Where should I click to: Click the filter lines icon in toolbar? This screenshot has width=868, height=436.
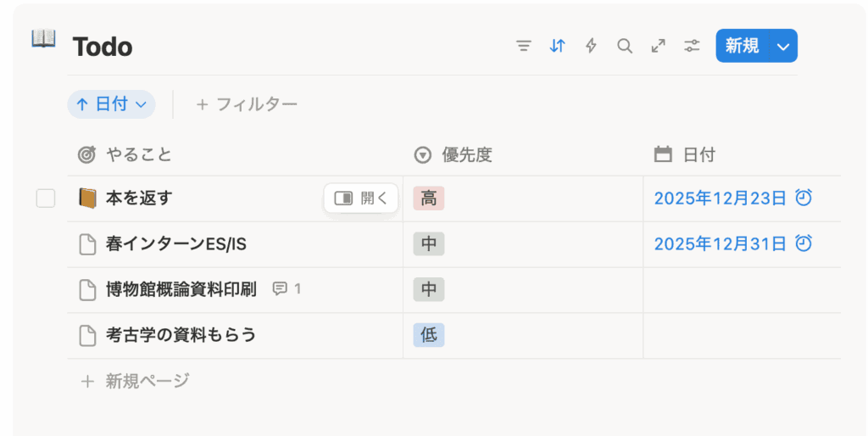coord(524,47)
